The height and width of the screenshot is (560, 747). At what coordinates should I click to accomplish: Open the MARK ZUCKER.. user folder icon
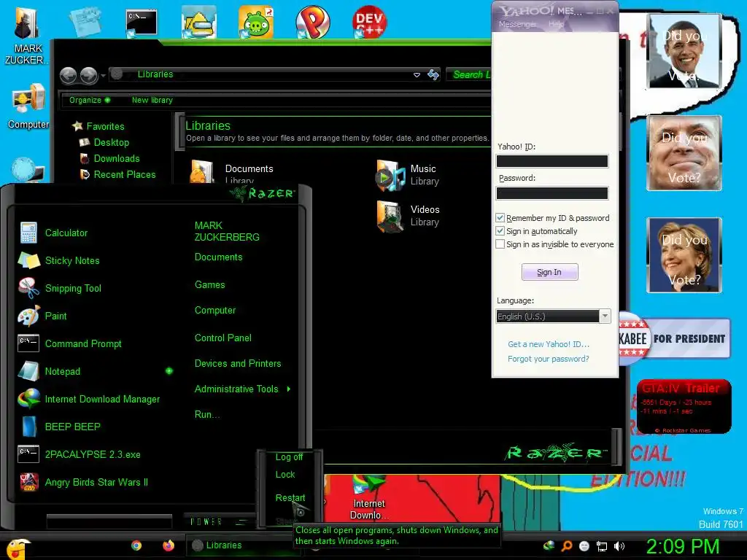[x=27, y=36]
